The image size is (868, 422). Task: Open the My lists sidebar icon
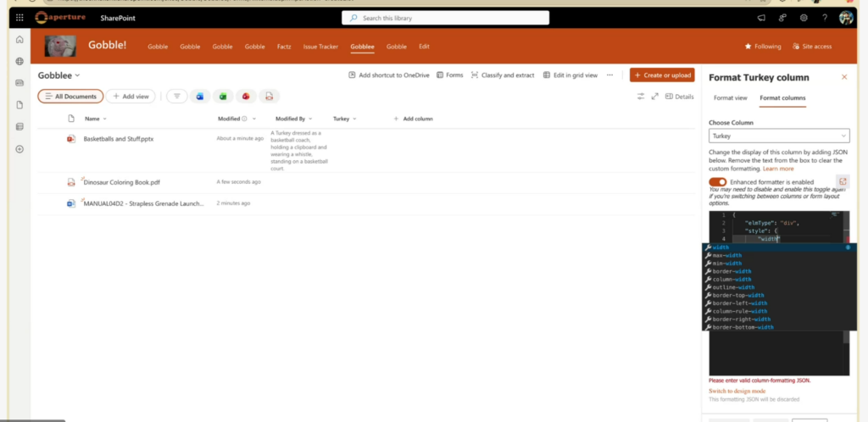pyautogui.click(x=20, y=126)
